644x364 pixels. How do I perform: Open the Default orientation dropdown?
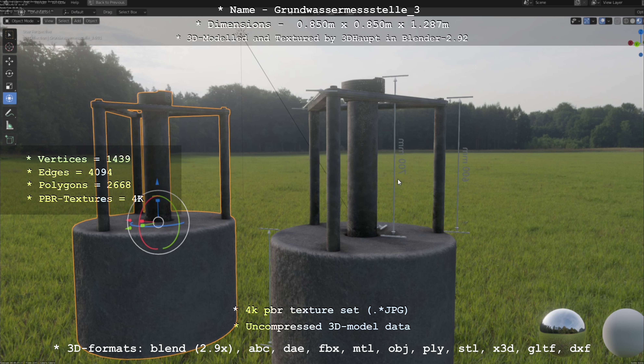(x=79, y=12)
